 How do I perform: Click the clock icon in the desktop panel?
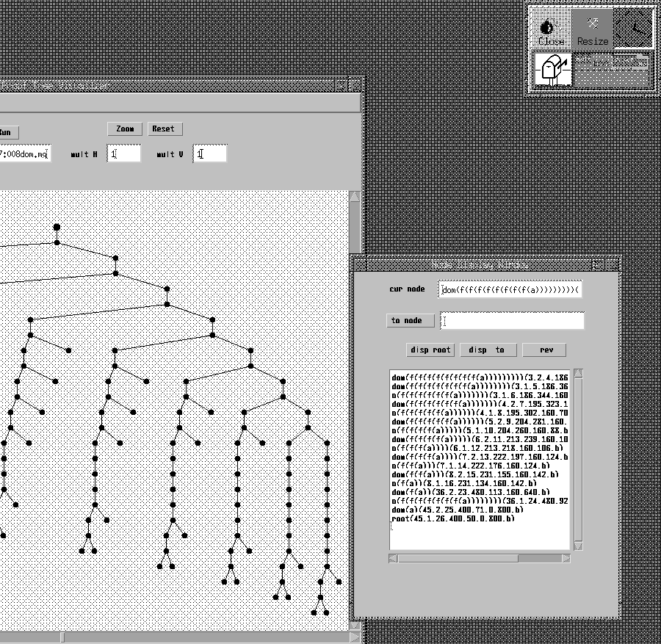point(632,31)
